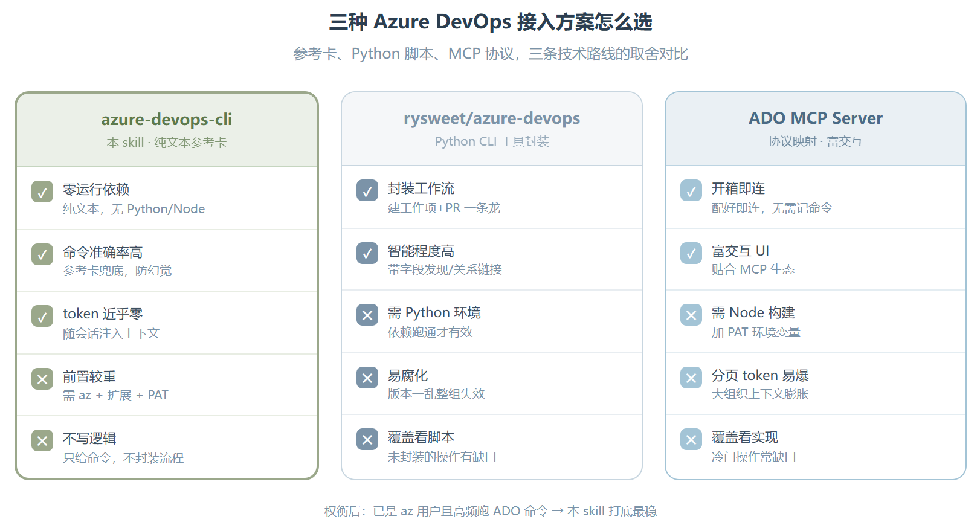This screenshot has height=528, width=980.
Task: Click the description 冷门操作常缺口
Action: point(754,457)
